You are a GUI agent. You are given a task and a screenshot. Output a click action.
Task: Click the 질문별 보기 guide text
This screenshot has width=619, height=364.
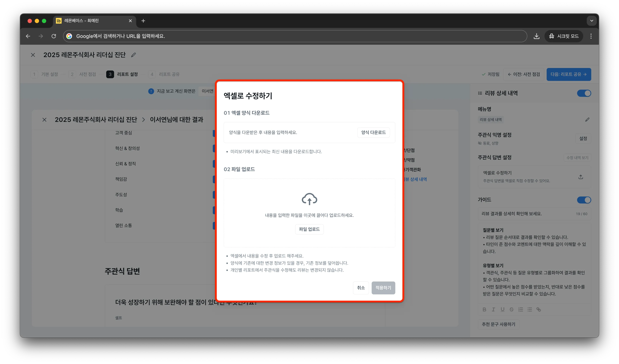coord(493,230)
